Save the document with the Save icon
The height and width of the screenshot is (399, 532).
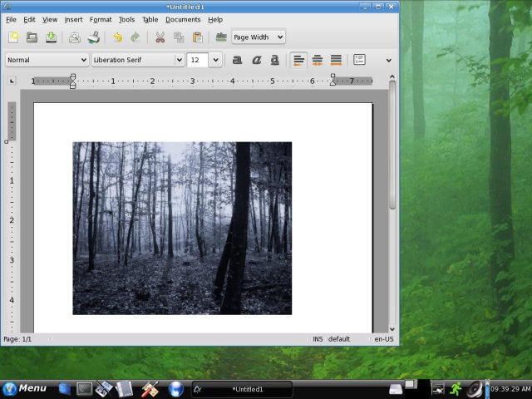click(x=51, y=37)
